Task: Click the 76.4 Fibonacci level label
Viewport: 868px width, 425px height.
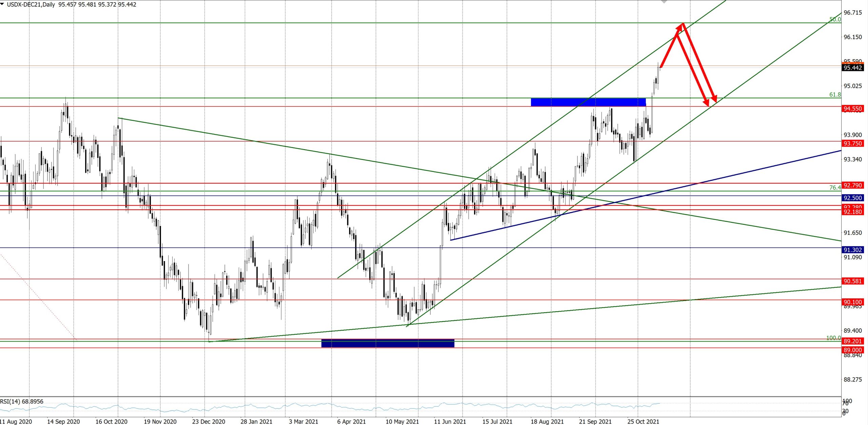Action: (835, 187)
